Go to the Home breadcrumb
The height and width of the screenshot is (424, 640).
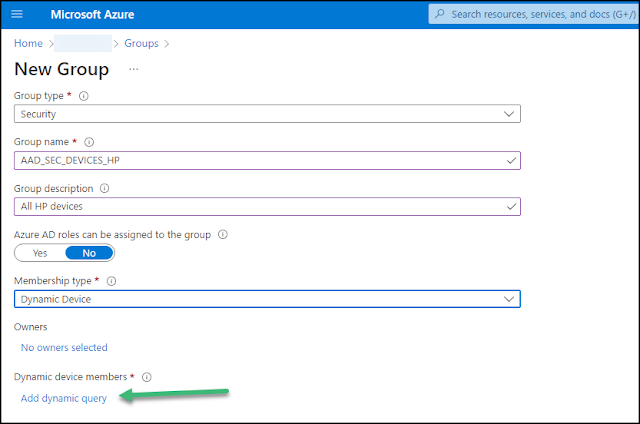pyautogui.click(x=28, y=43)
